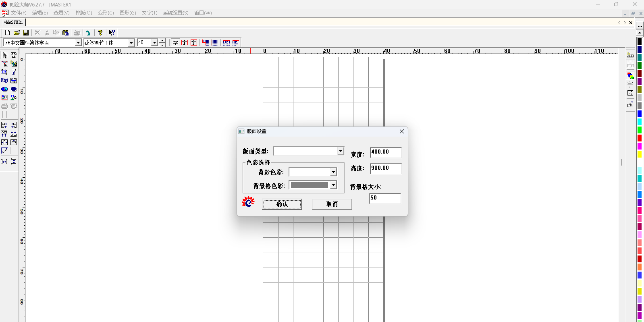This screenshot has height=322, width=644.
Task: Open the 排版(O) menu
Action: coord(83,13)
